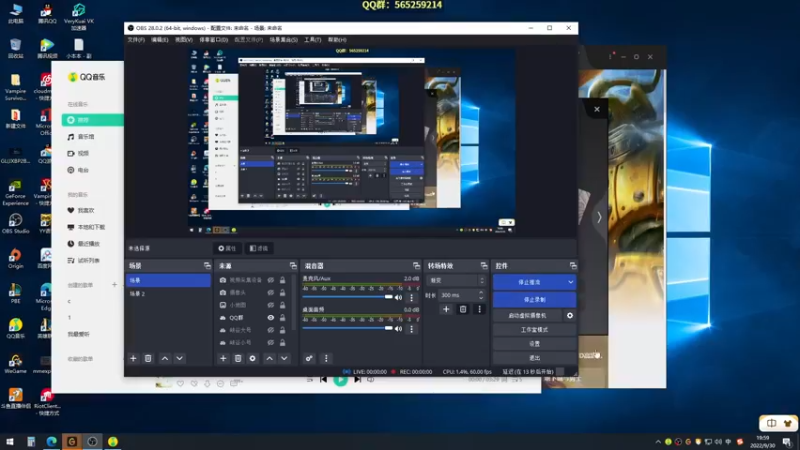
Task: Move the selected source up in the list
Action: 269,358
